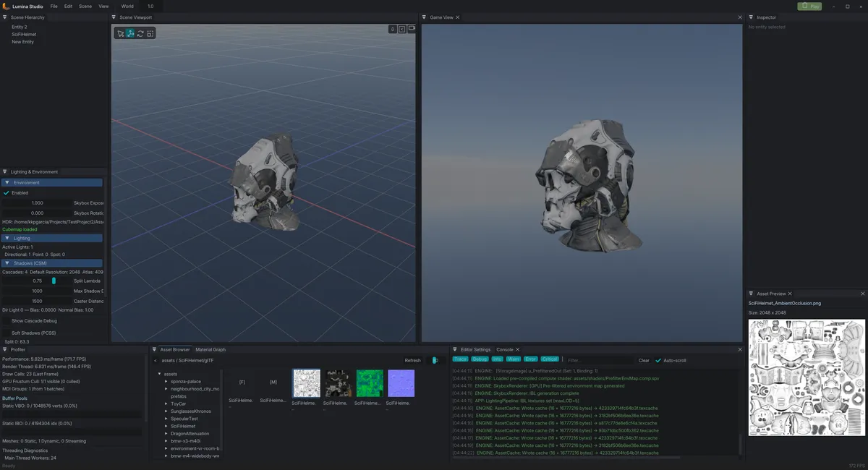The height and width of the screenshot is (470, 868).
Task: Click the camera icon in Scene Viewport
Action: [x=411, y=29]
